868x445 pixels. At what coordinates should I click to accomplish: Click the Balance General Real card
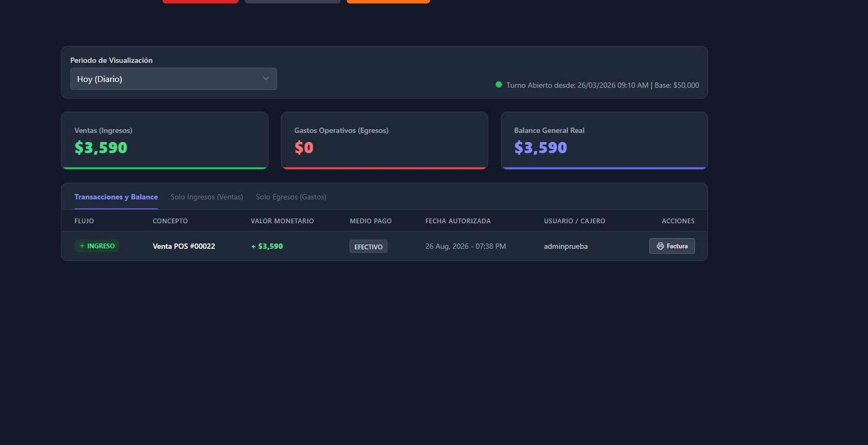[604, 140]
